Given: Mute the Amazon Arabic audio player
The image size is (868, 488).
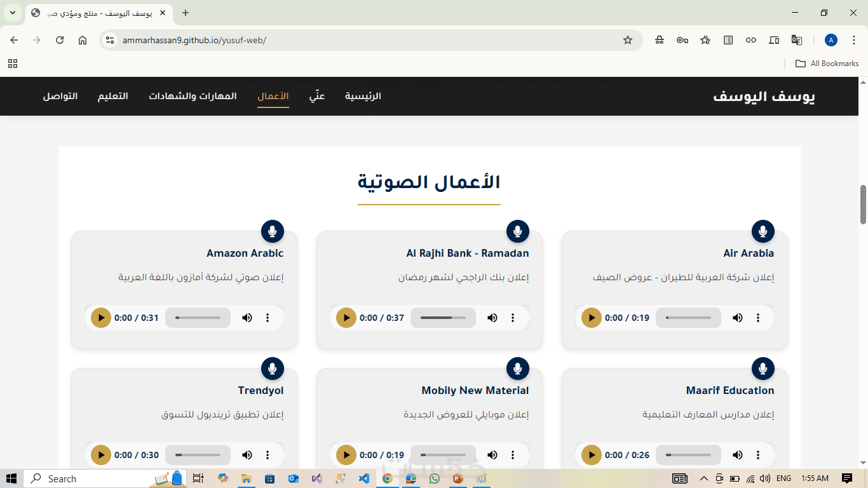Looking at the screenshot, I should point(247,318).
